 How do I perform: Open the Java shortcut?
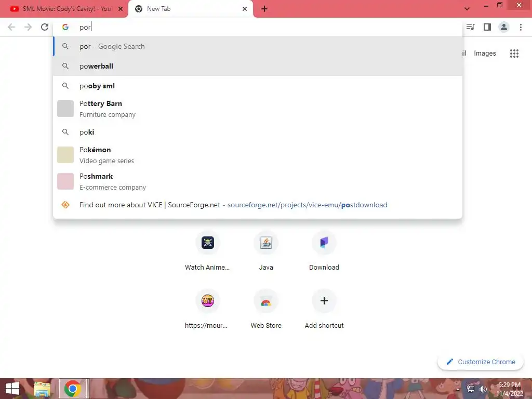266,251
